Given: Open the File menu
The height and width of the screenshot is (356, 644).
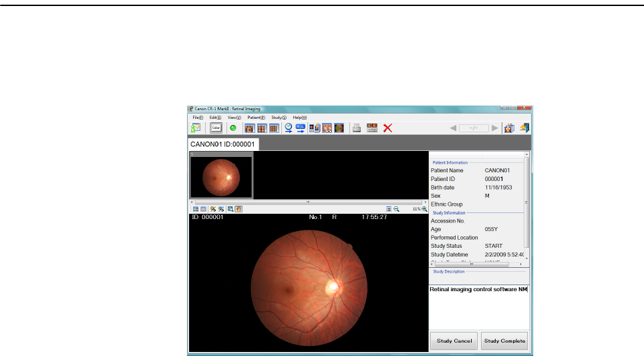Looking at the screenshot, I should (198, 117).
